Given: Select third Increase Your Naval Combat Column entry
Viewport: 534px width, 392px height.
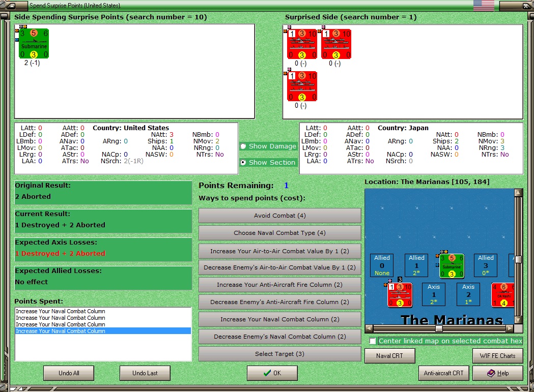Looking at the screenshot, I should 103,324.
